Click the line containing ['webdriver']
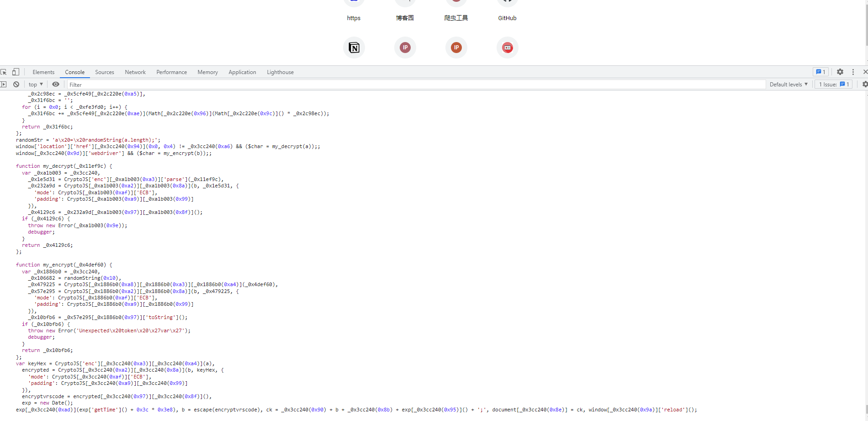Image resolution: width=868 pixels, height=421 pixels. [x=114, y=154]
